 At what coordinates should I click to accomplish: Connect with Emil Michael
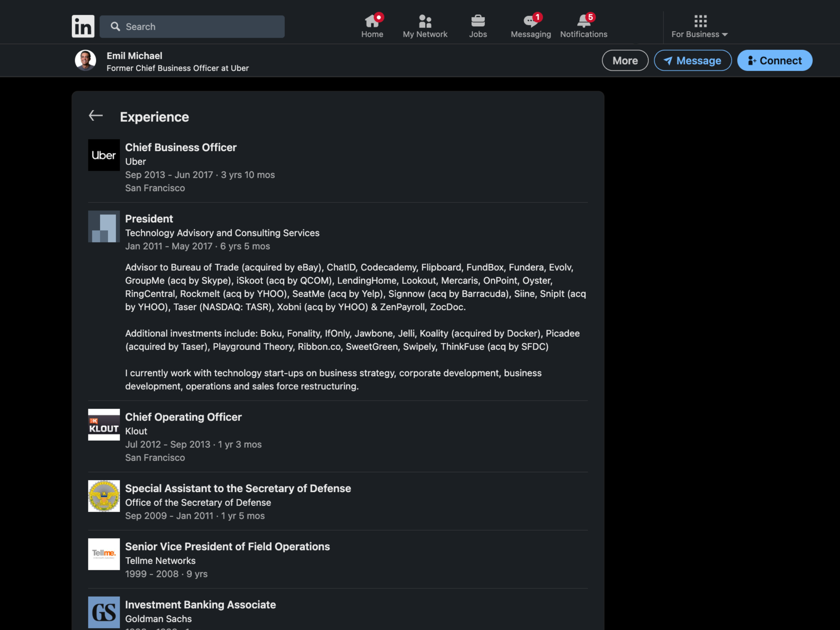(774, 60)
